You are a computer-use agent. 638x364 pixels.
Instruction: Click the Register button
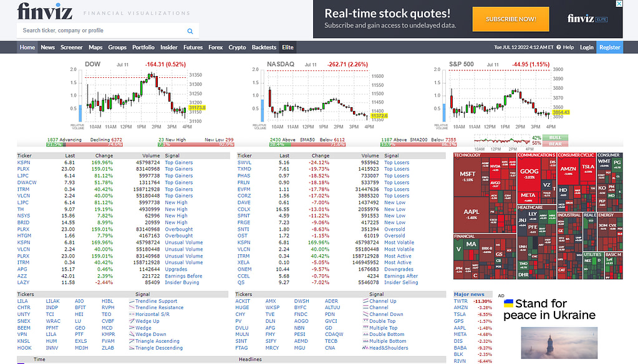[x=609, y=47]
